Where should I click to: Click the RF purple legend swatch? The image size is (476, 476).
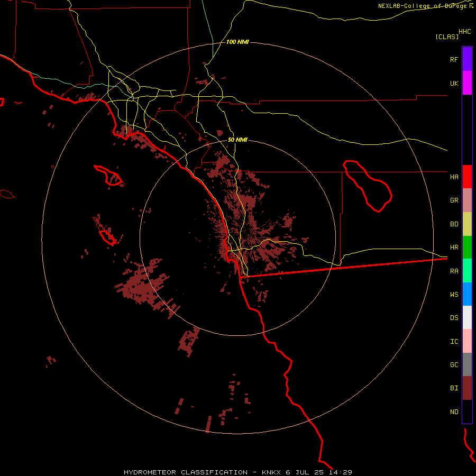tap(467, 59)
